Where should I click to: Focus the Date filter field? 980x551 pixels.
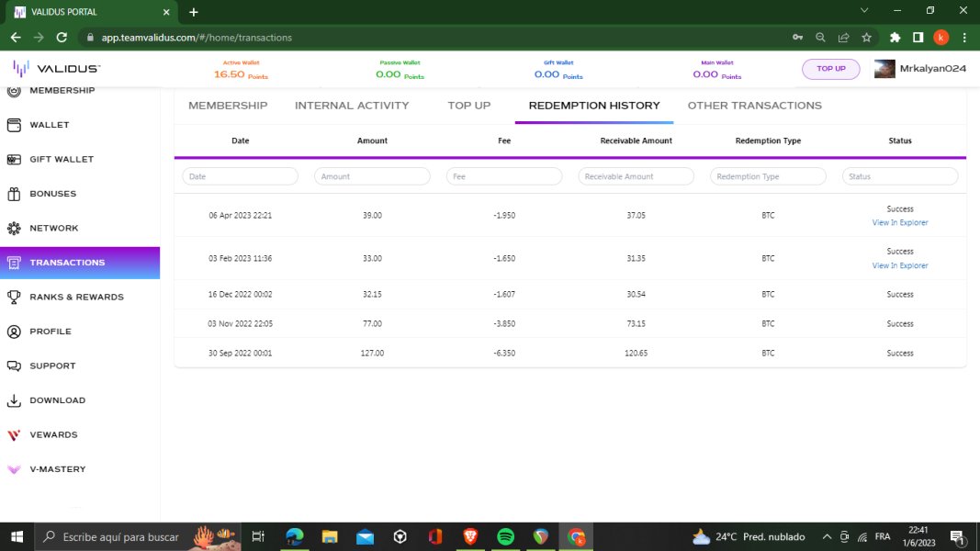coord(241,176)
